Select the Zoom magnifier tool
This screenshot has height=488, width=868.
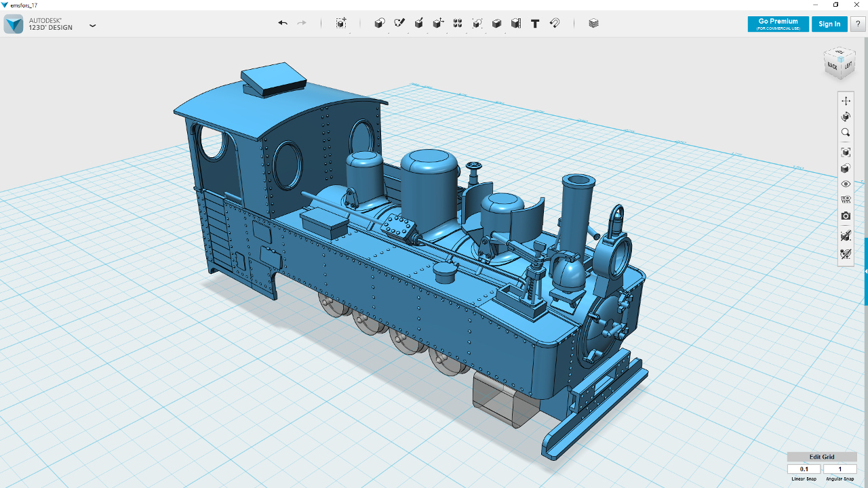click(846, 133)
